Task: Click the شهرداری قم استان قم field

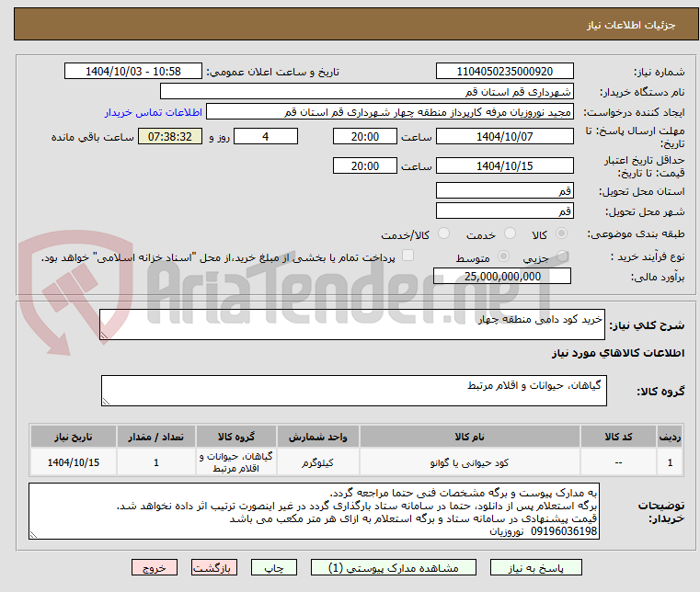Action: coord(366,91)
